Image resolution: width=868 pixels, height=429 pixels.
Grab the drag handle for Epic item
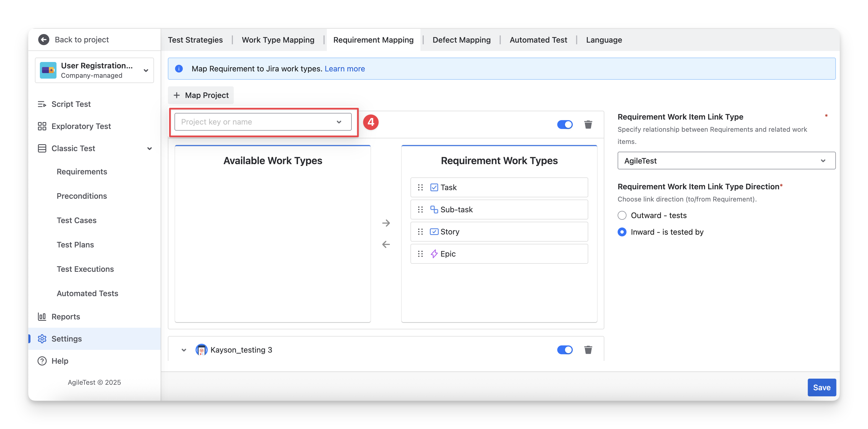click(x=420, y=254)
